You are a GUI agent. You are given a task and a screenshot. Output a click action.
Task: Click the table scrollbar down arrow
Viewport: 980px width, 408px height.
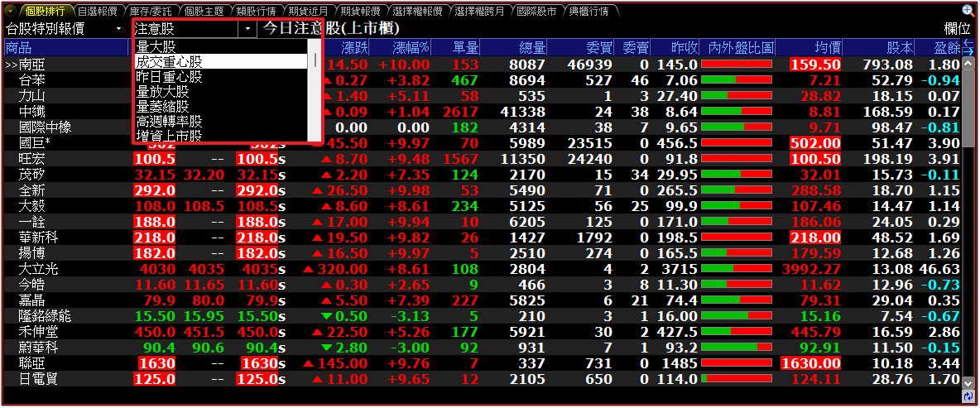[x=968, y=382]
